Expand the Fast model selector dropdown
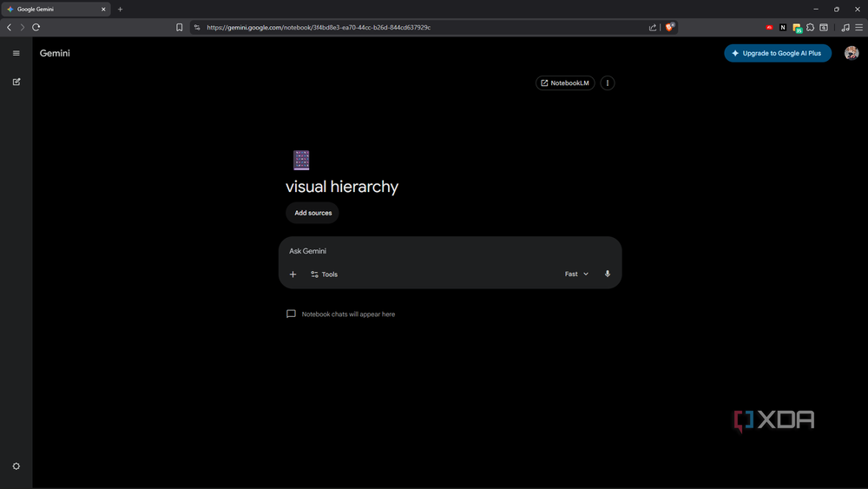The image size is (868, 489). click(576, 274)
